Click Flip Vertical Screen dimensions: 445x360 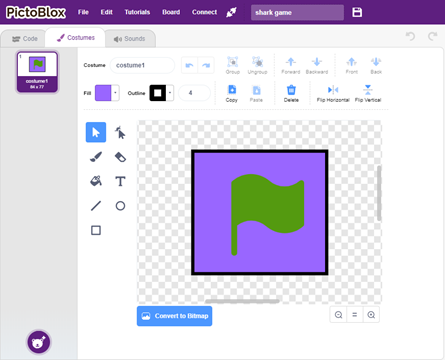368,93
